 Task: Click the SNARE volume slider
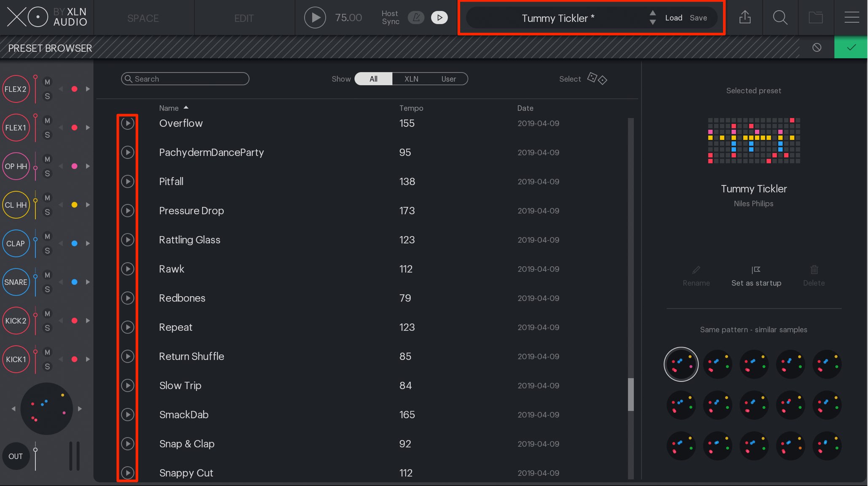pyautogui.click(x=35, y=282)
